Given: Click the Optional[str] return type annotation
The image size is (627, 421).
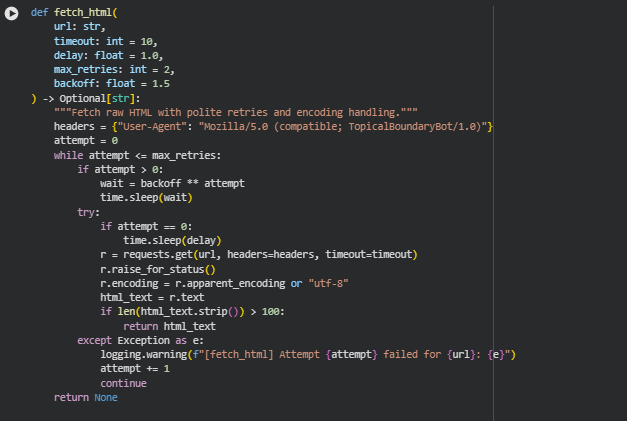Looking at the screenshot, I should [93, 98].
